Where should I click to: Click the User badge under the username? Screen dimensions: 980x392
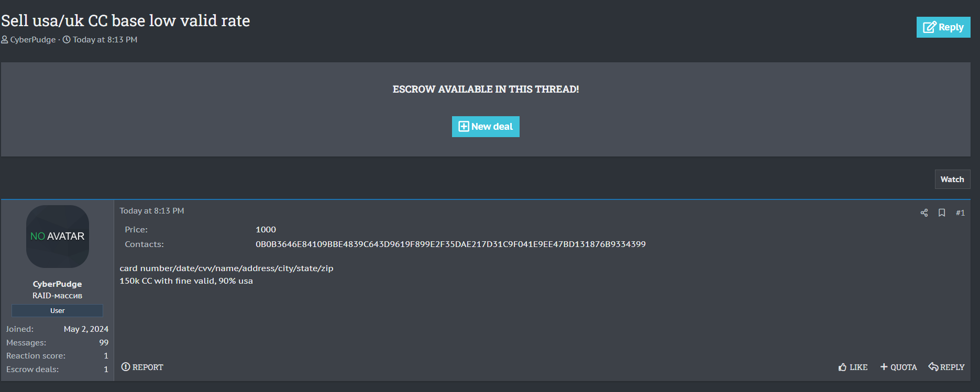(58, 311)
